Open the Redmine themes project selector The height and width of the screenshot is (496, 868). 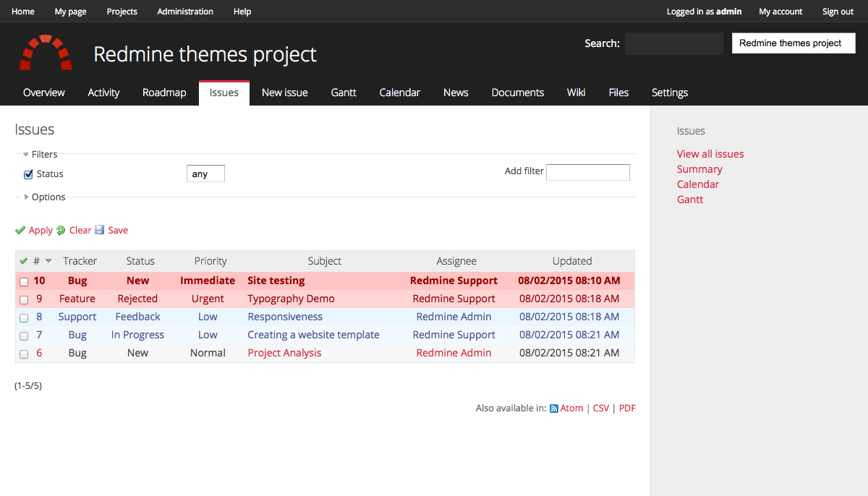click(x=793, y=43)
